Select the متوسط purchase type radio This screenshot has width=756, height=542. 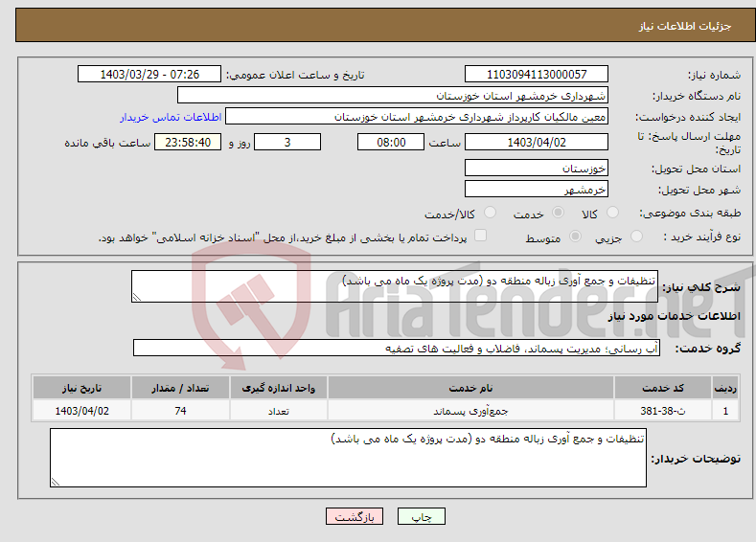point(575,237)
